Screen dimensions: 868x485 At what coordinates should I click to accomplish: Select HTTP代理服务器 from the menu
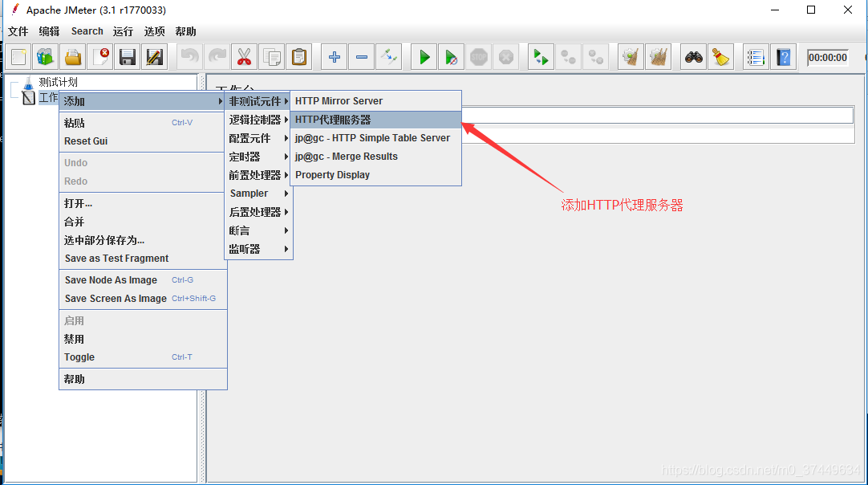click(337, 119)
